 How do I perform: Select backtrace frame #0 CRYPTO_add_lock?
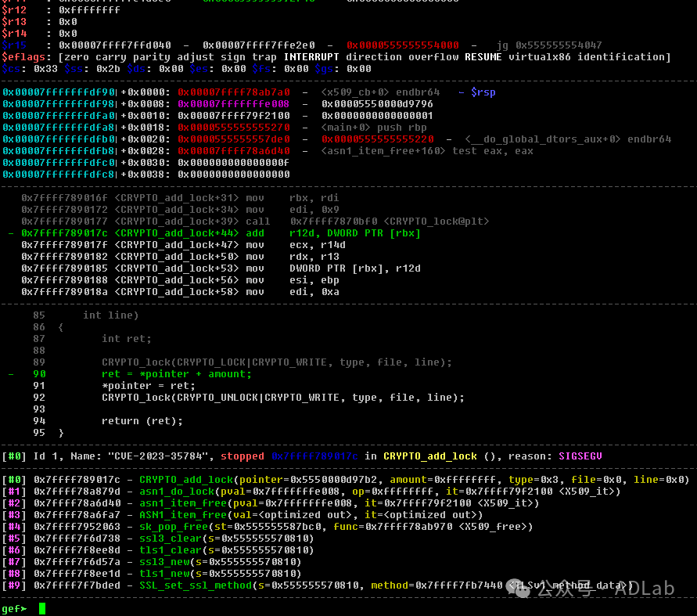186,480
